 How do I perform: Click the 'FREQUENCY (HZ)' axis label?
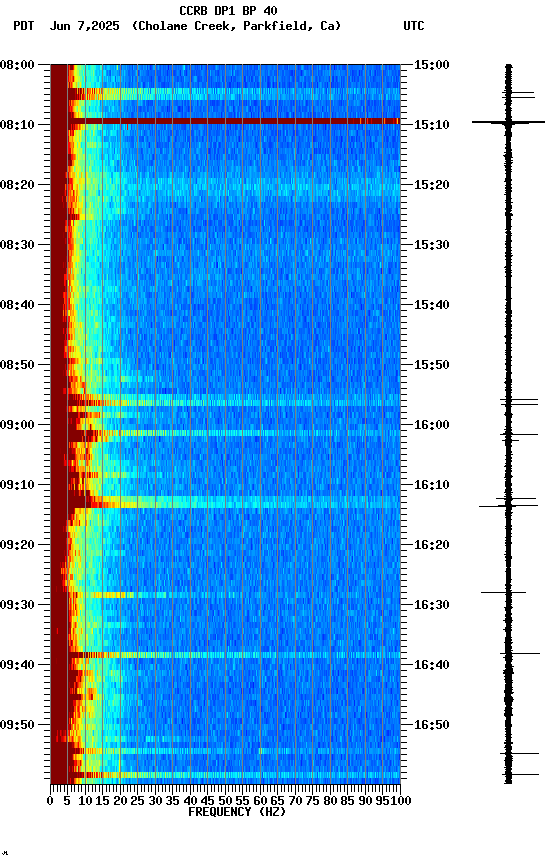237,812
